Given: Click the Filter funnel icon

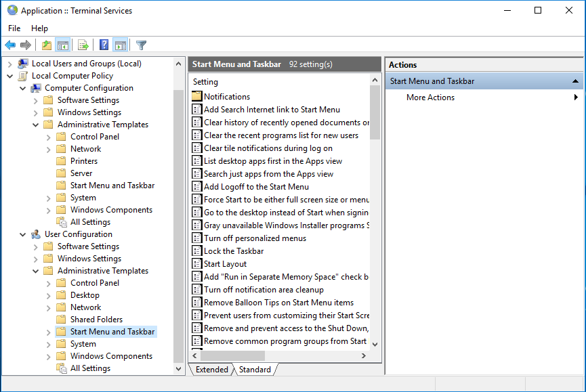Looking at the screenshot, I should 141,45.
